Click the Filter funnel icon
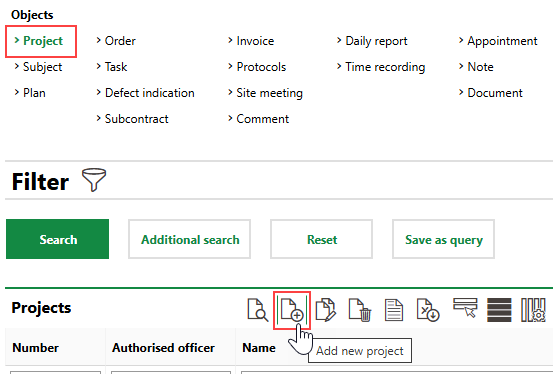The width and height of the screenshot is (553, 374). pyautogui.click(x=94, y=180)
